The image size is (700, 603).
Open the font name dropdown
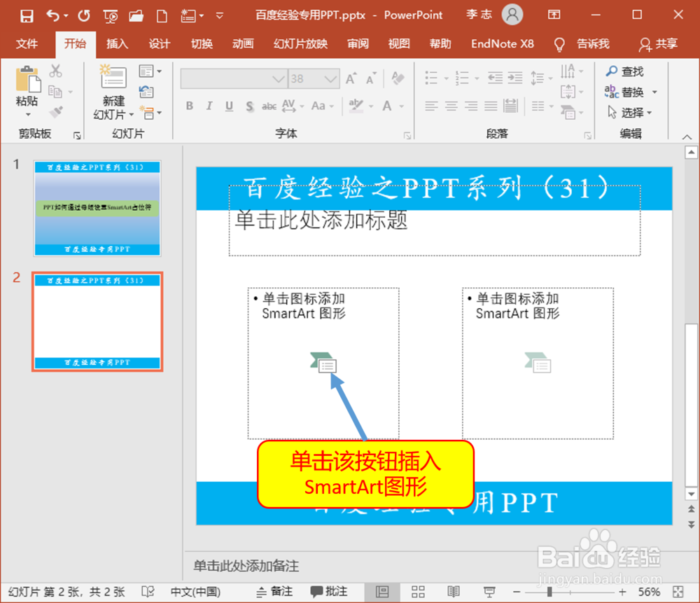(x=278, y=79)
